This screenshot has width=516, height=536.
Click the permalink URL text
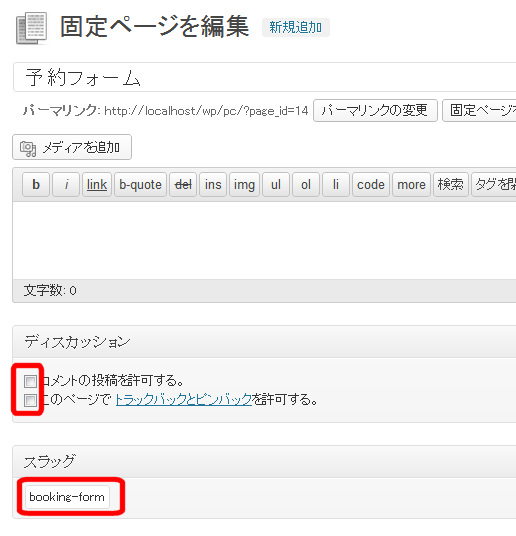coord(206,111)
